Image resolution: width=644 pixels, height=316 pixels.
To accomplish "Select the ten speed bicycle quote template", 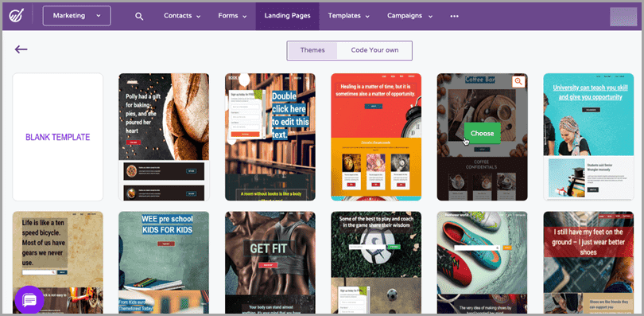I will [57, 263].
